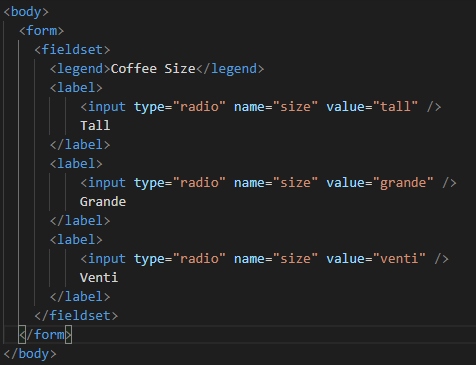Click the value="tall" attribute

click(372, 107)
